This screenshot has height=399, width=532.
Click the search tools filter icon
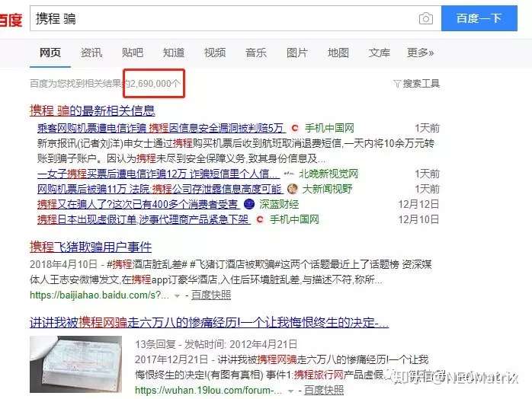[x=397, y=84]
